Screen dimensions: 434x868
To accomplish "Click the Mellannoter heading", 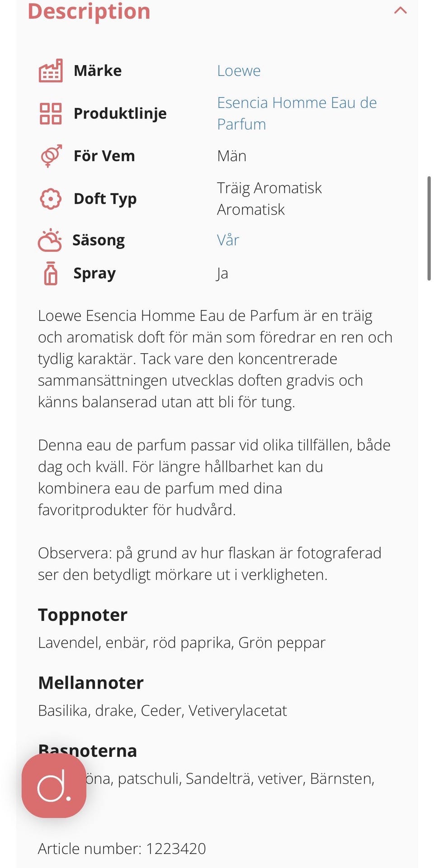I will click(x=91, y=683).
